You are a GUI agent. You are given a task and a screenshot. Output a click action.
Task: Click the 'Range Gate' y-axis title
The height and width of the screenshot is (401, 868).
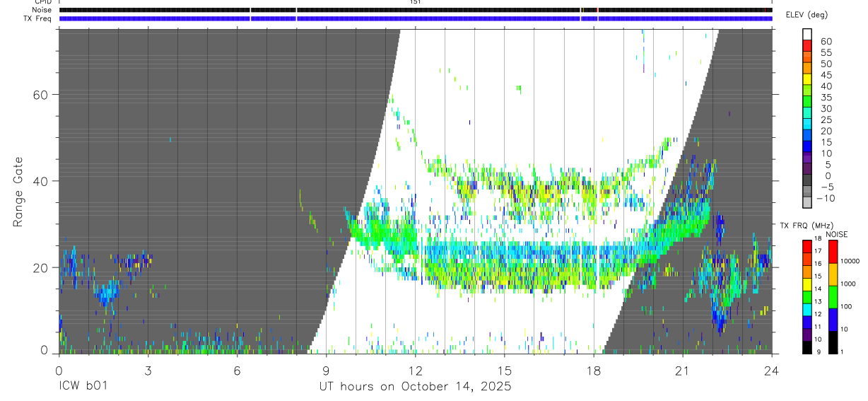pyautogui.click(x=18, y=192)
